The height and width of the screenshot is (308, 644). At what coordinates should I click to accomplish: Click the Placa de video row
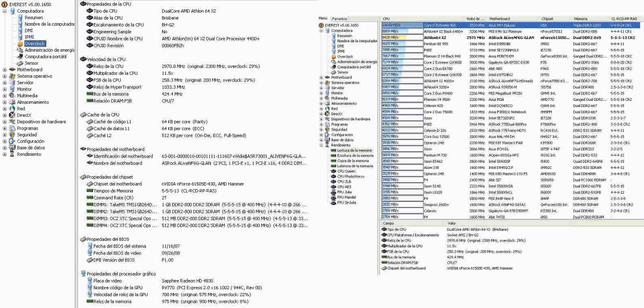click(x=197, y=281)
